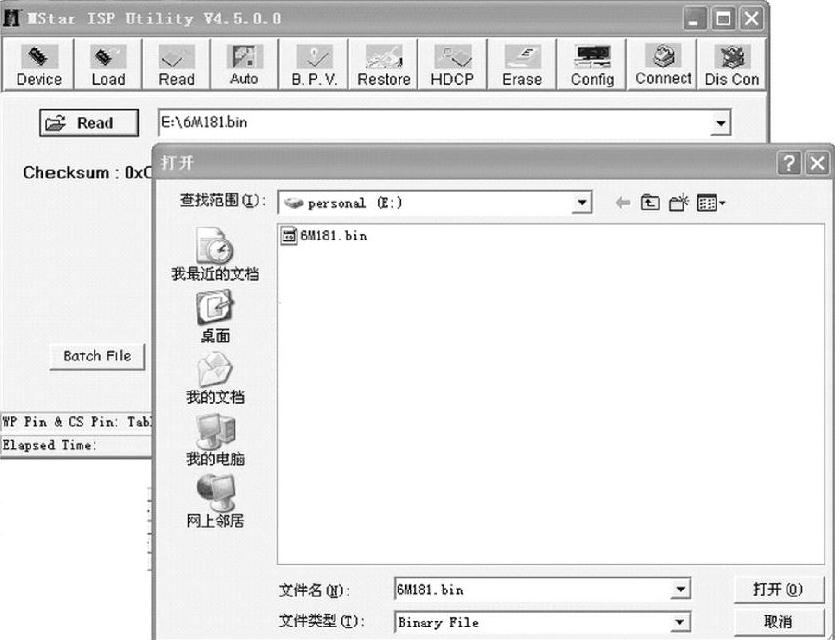Start the Auto toolbar function
835x640 pixels.
(244, 64)
